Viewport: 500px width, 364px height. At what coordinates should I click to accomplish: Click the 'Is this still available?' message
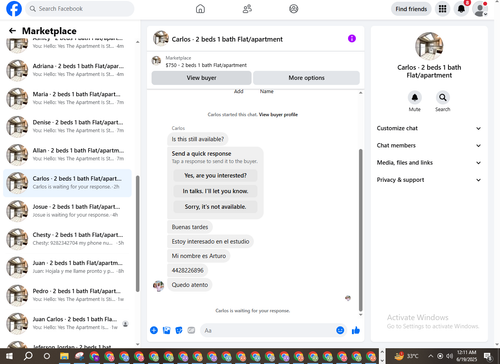198,139
